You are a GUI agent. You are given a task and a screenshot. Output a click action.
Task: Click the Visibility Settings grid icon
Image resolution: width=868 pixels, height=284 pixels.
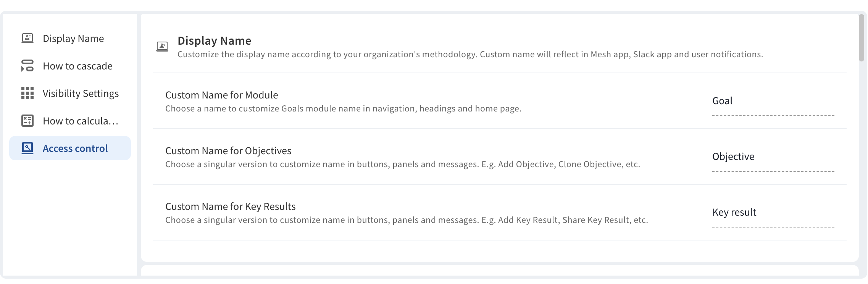coord(27,93)
